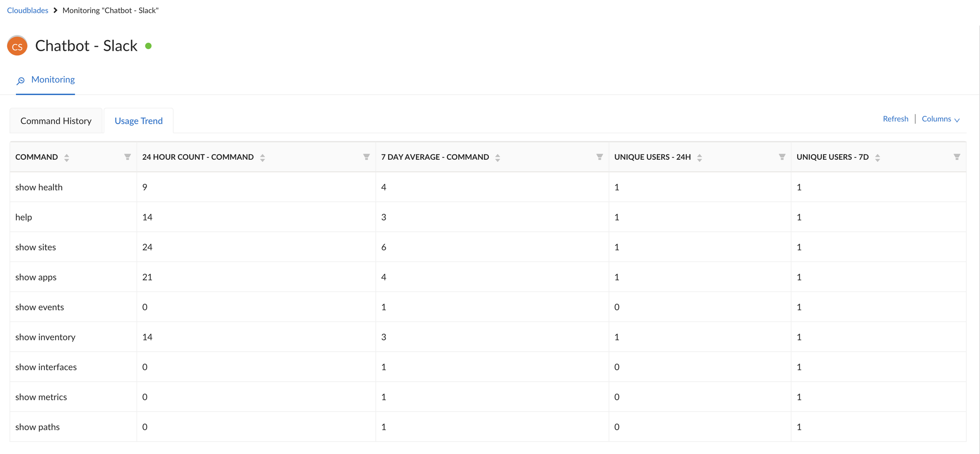
Task: Click the filter icon in Command column
Action: point(127,157)
